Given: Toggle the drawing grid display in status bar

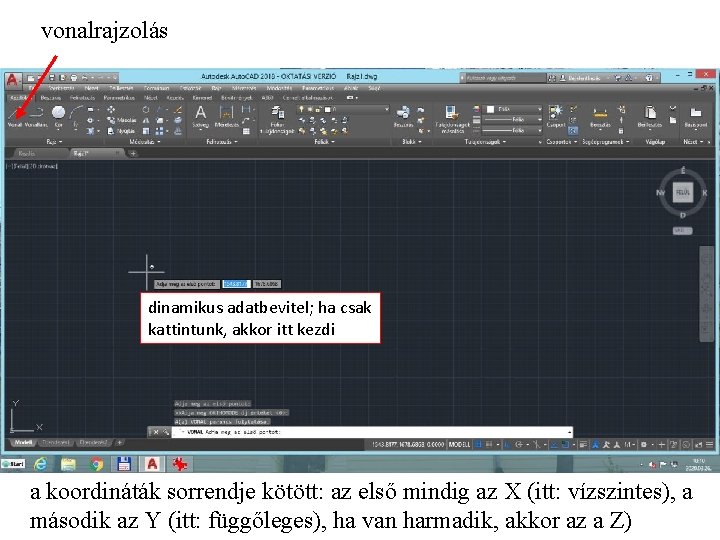Looking at the screenshot, I should 478,444.
